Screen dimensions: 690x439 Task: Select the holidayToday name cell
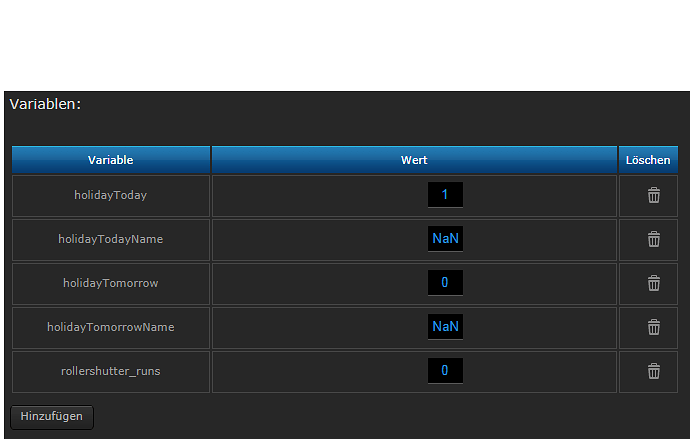(110, 195)
